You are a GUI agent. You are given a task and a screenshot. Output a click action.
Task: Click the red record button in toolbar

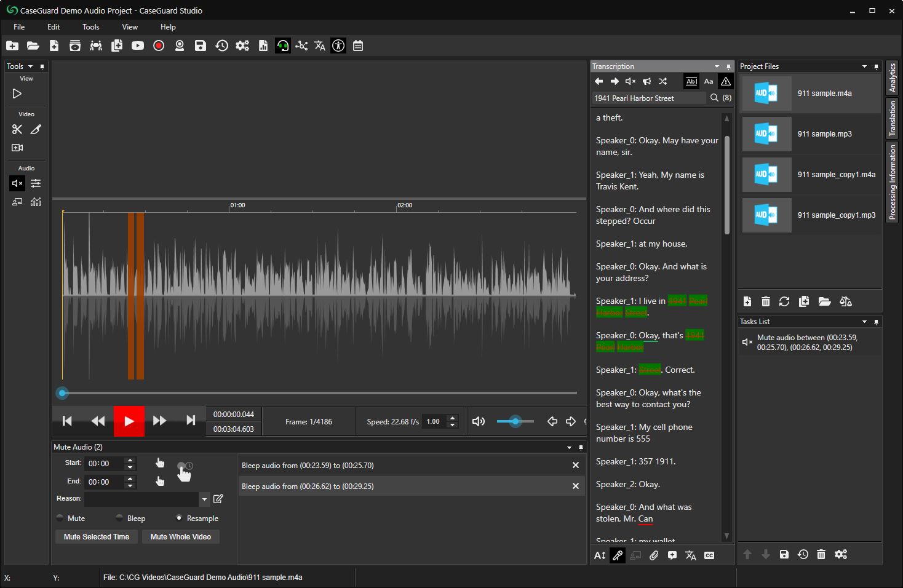[x=159, y=46]
